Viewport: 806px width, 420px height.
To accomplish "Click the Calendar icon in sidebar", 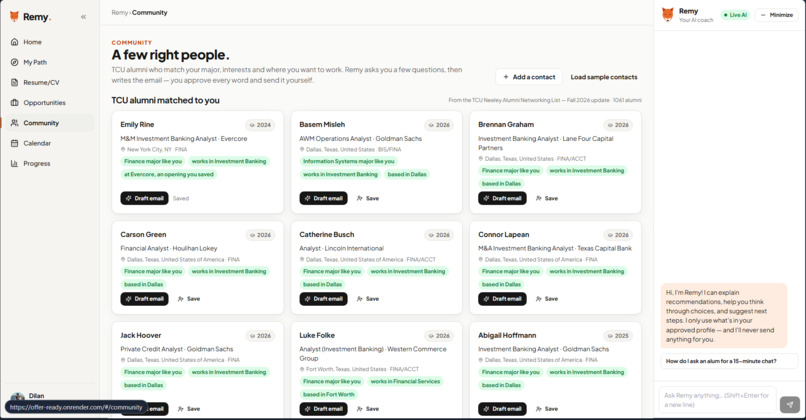I will click(x=14, y=143).
